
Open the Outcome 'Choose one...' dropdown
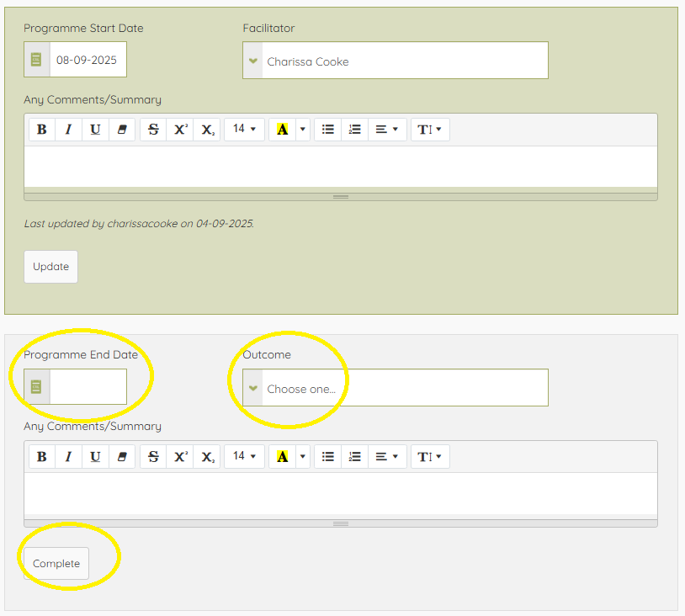tap(396, 388)
